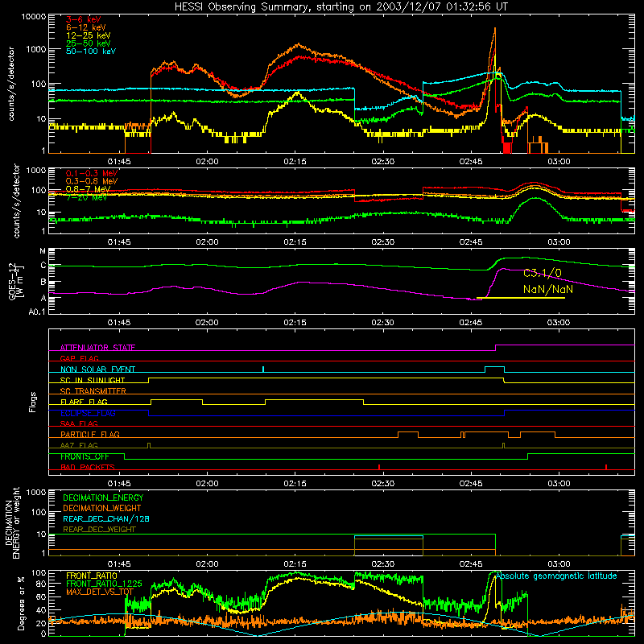Click the DECIMATION_ENERGY legend label
The image size is (644, 644).
coord(103,497)
